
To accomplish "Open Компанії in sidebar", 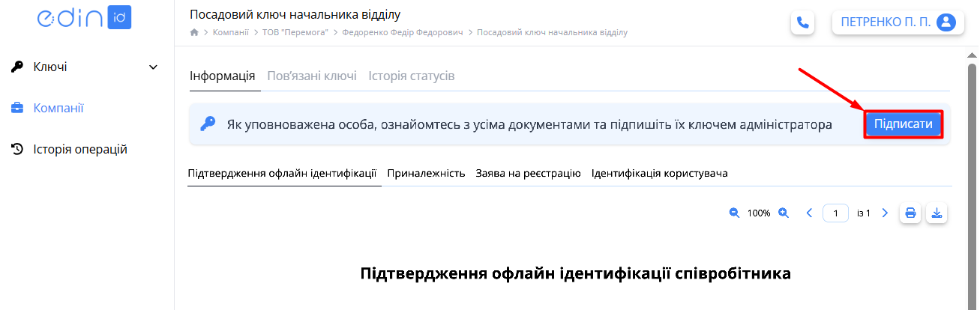I will tap(58, 108).
